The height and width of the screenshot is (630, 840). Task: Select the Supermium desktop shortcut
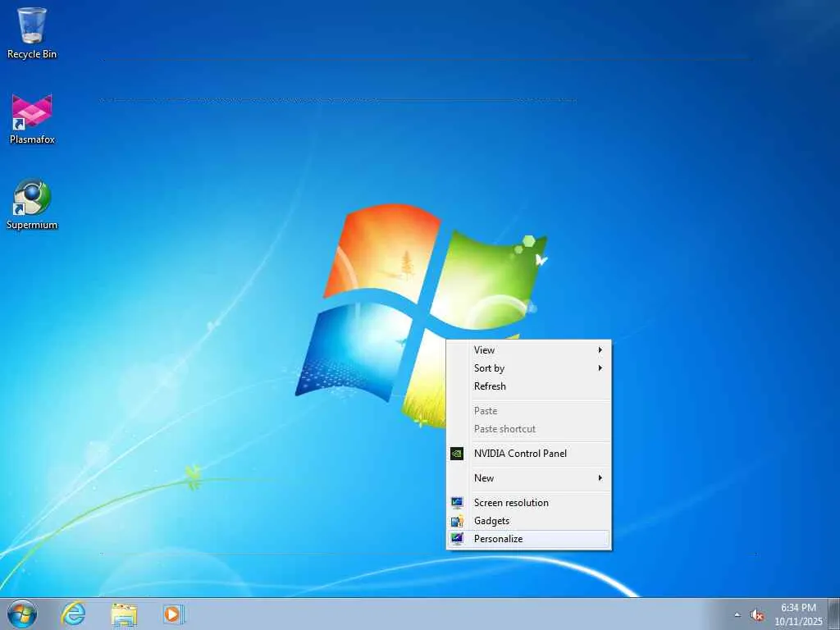pos(32,204)
